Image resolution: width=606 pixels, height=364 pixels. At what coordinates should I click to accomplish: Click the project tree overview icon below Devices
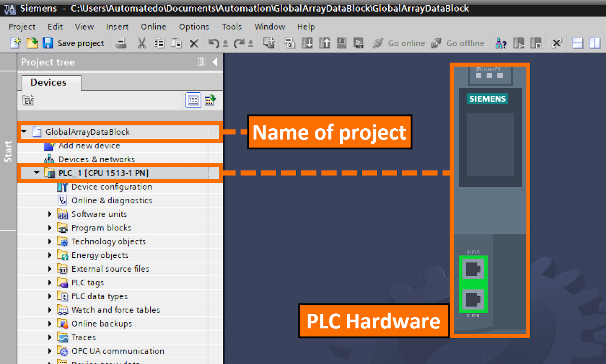click(x=28, y=100)
